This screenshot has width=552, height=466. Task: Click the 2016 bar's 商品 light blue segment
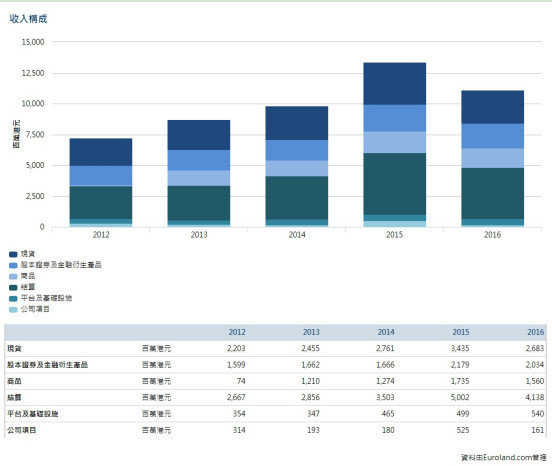[492, 158]
